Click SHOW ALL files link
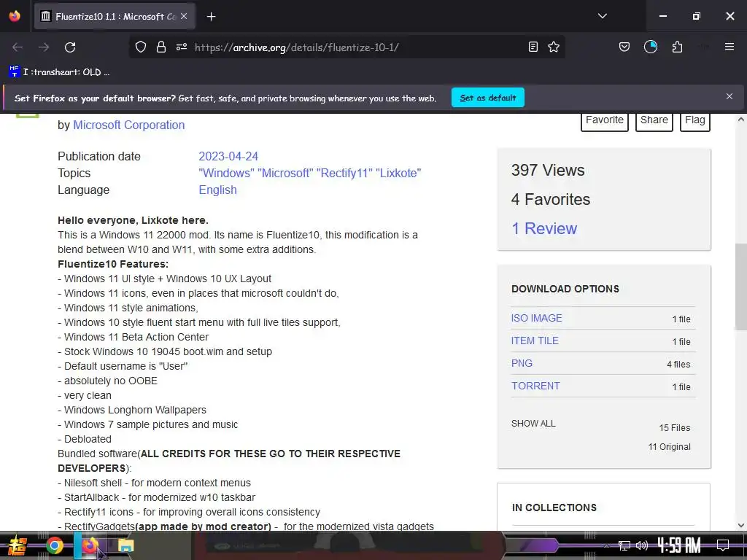 (533, 424)
